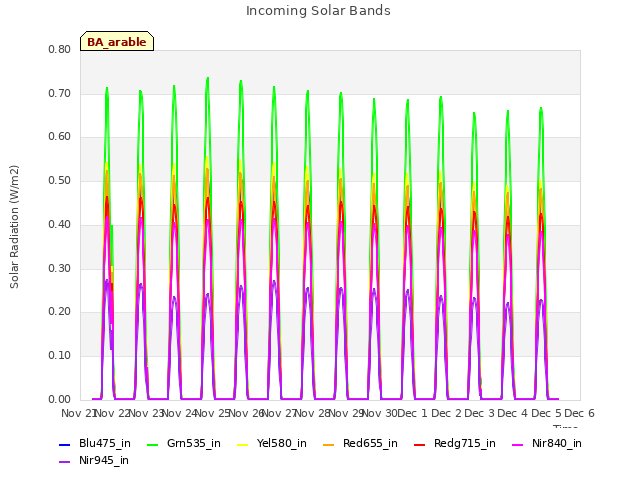Click the Nir840_in legend label
This screenshot has width=640, height=480.
click(x=557, y=443)
